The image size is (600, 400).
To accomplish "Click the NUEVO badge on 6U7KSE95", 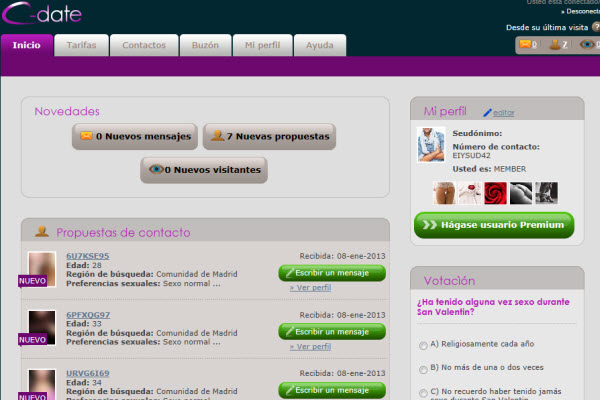I will (x=33, y=281).
